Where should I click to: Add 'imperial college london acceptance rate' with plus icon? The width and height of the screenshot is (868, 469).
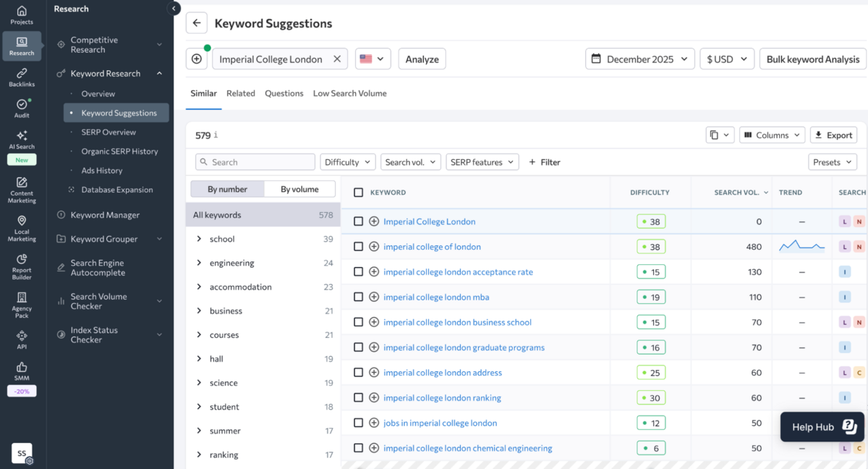click(x=374, y=272)
